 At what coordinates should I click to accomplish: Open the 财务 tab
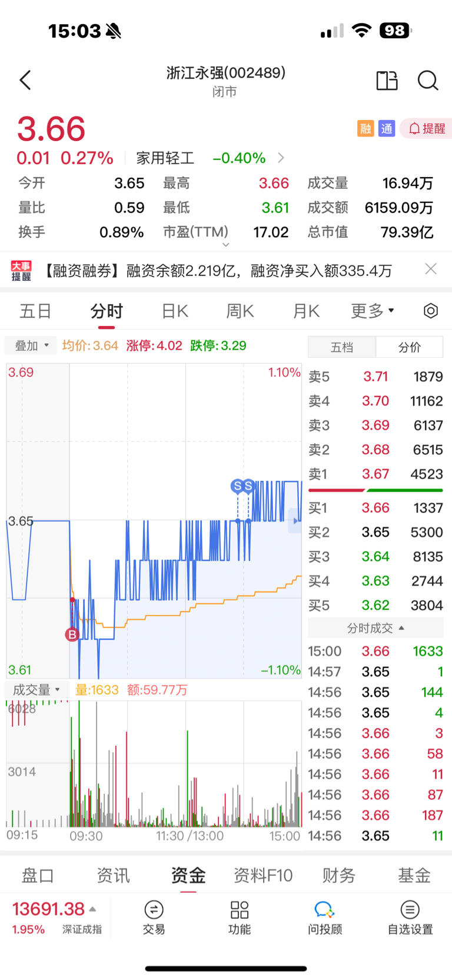point(339,876)
